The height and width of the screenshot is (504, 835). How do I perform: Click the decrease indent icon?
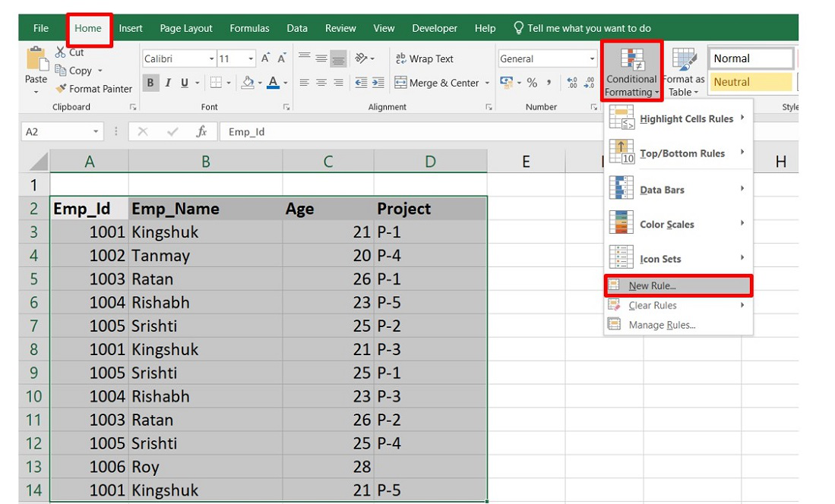click(x=361, y=83)
